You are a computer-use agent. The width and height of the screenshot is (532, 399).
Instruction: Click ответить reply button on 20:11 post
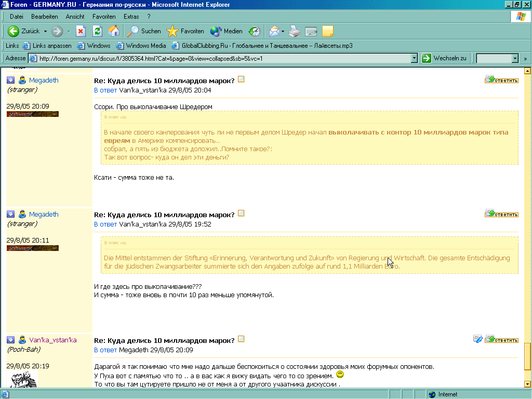pyautogui.click(x=501, y=214)
